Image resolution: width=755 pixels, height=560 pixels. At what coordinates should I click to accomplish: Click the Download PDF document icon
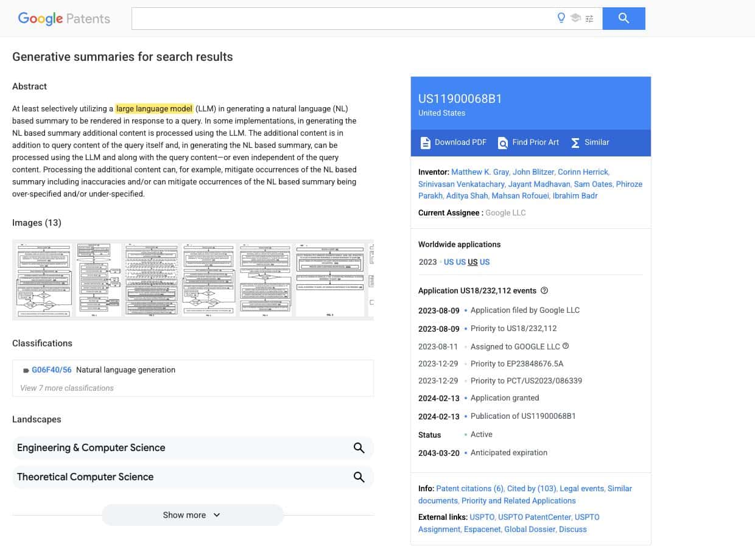point(425,142)
